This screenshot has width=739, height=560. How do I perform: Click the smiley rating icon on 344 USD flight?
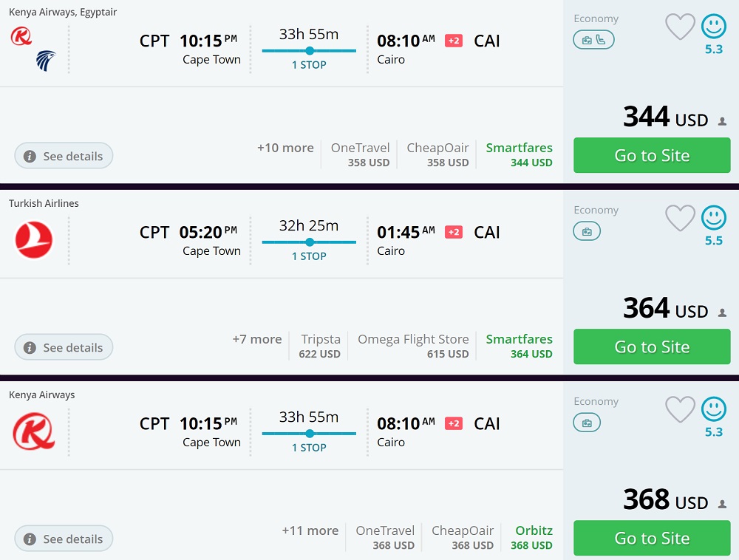pos(714,27)
